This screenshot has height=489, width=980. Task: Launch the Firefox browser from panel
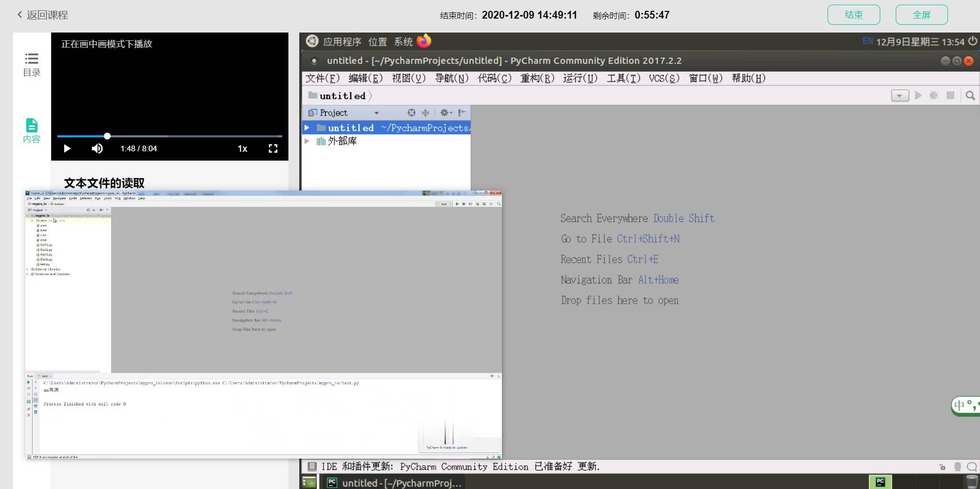pyautogui.click(x=424, y=41)
